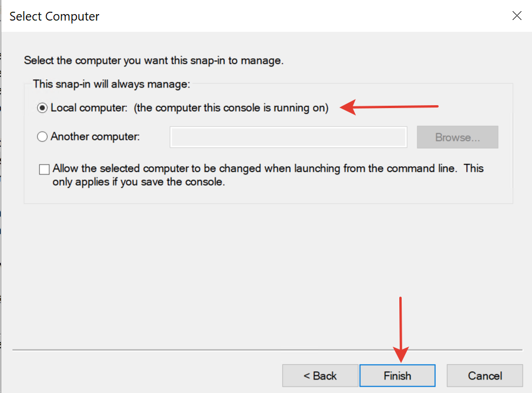
Task: Go to previous step with < Back
Action: pyautogui.click(x=320, y=376)
